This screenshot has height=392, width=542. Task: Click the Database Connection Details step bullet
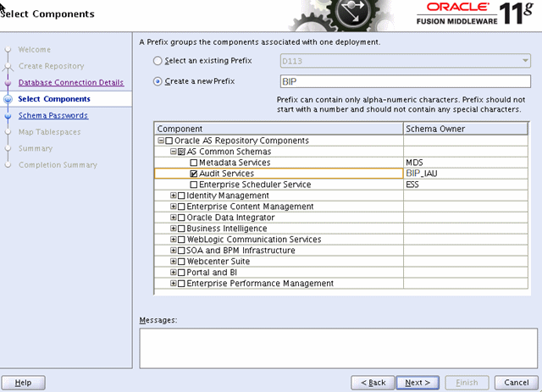pos(8,83)
